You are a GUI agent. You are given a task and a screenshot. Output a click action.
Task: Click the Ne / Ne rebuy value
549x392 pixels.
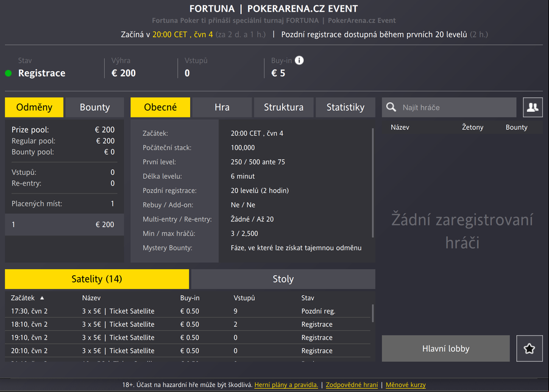[243, 205]
